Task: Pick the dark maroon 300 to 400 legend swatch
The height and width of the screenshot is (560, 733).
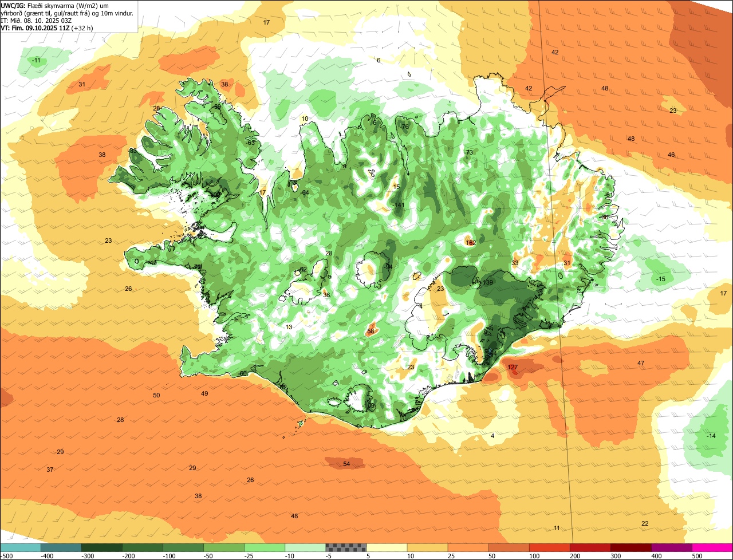Action: [631, 547]
